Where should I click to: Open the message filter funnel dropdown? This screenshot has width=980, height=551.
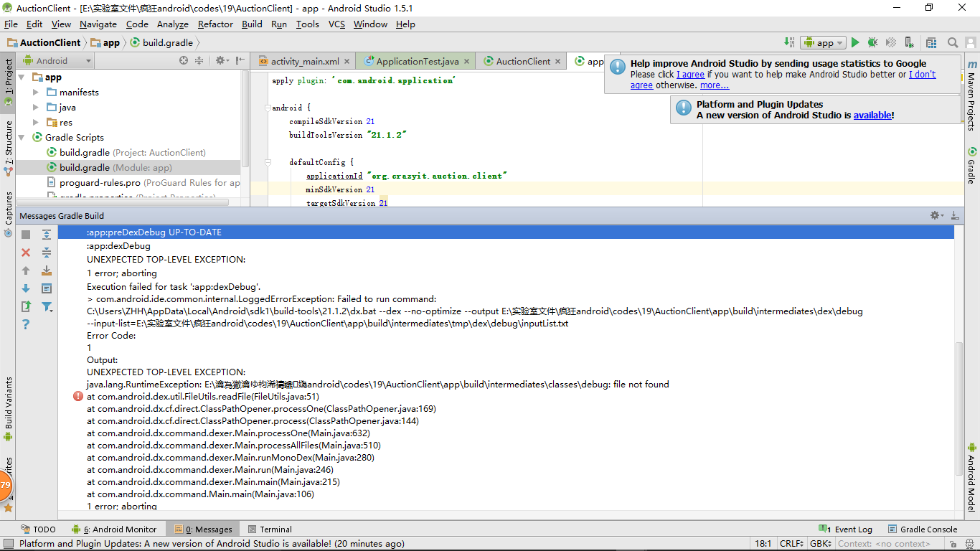coord(47,306)
